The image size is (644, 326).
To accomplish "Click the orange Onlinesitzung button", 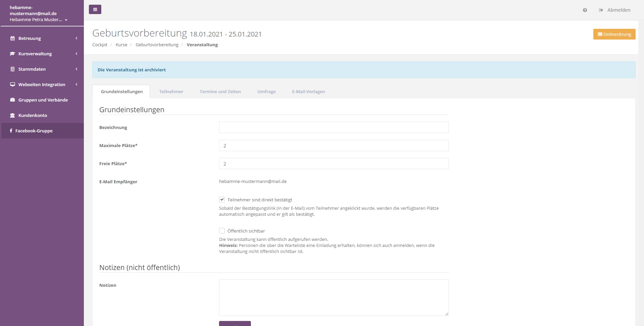I will 614,34.
